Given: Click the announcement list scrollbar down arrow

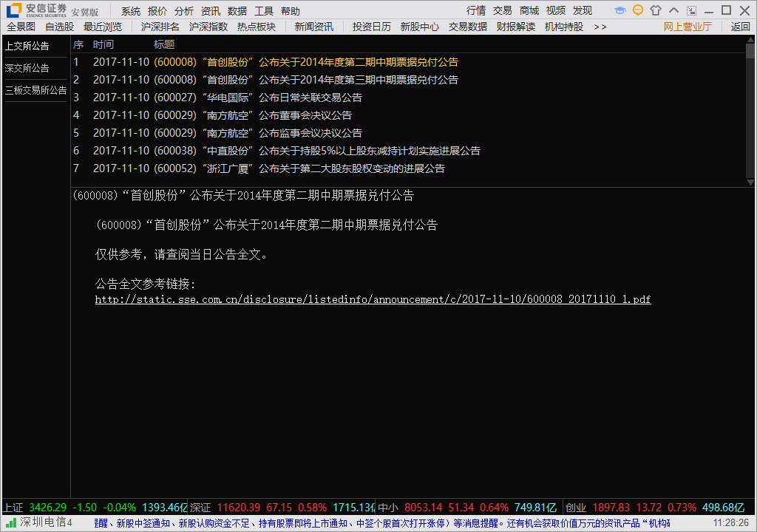Looking at the screenshot, I should [750, 182].
